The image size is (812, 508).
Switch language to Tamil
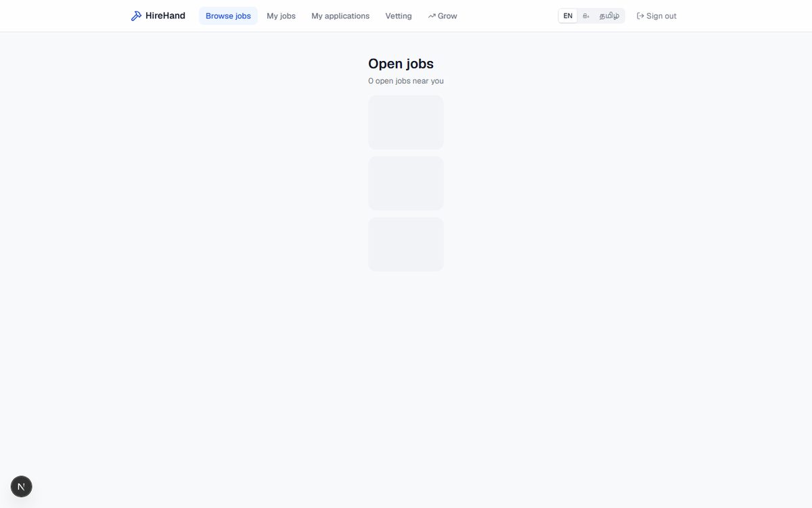click(x=609, y=16)
